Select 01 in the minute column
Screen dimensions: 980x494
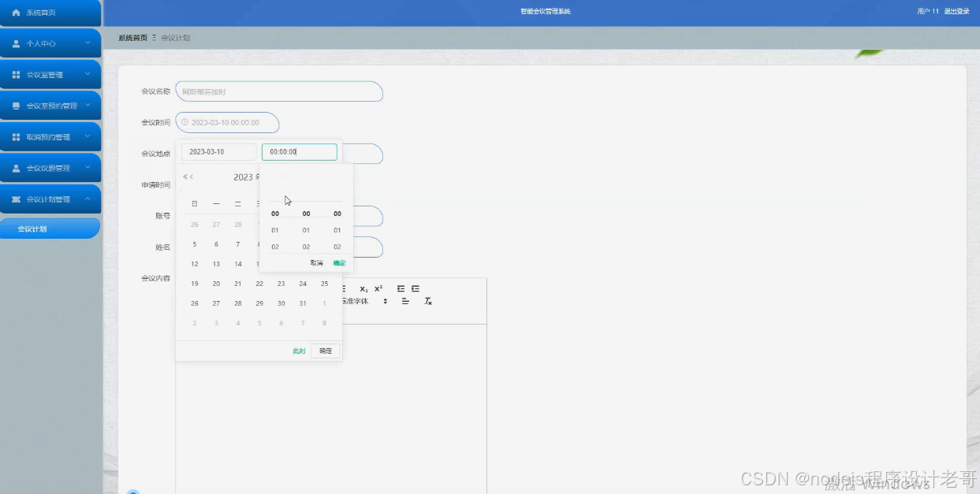306,230
